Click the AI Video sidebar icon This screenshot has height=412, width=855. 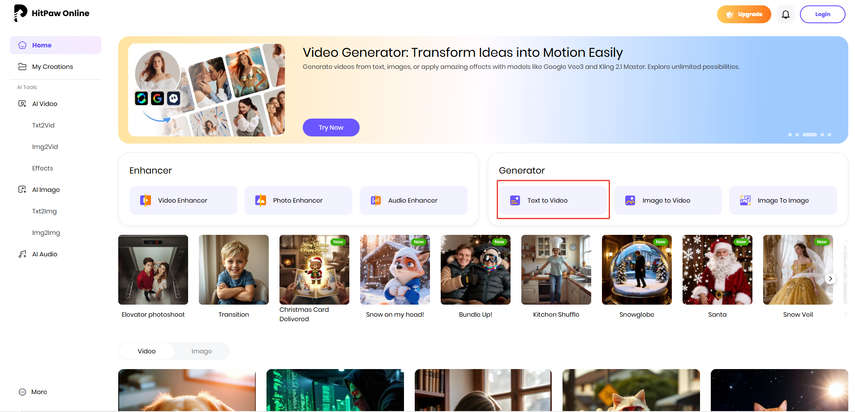22,104
